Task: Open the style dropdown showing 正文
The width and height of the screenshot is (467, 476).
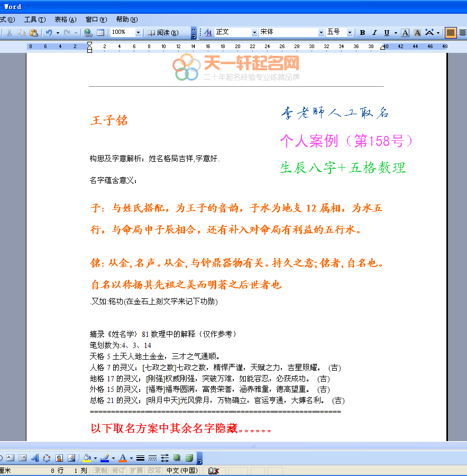Action: pyautogui.click(x=254, y=32)
